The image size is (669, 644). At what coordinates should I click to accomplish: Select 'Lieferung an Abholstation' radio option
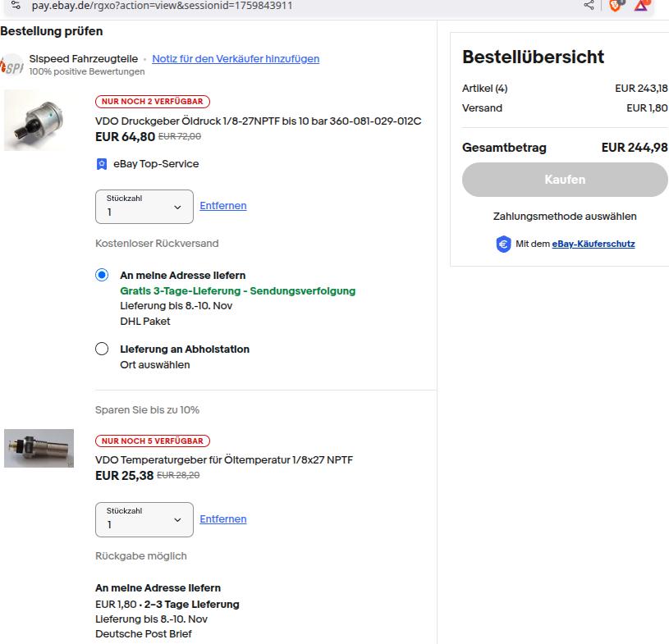point(102,349)
